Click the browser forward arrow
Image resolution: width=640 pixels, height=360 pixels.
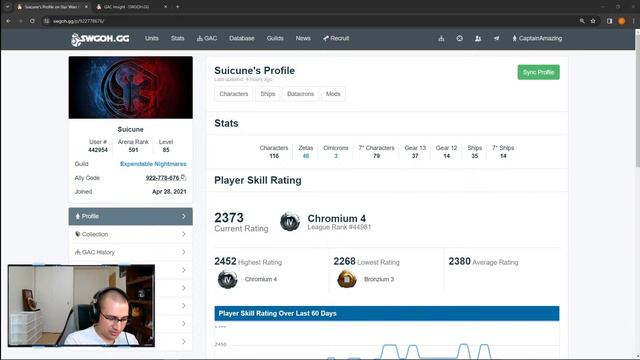tap(20, 21)
